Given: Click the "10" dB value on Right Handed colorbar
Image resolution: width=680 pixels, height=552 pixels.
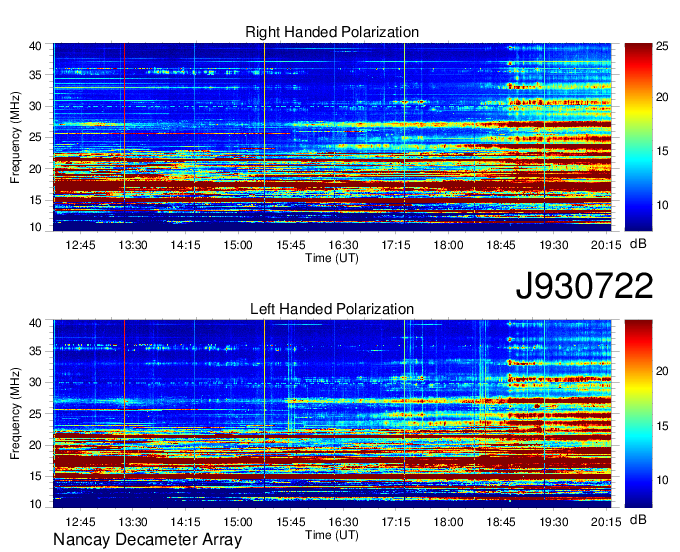Looking at the screenshot, I should point(662,205).
